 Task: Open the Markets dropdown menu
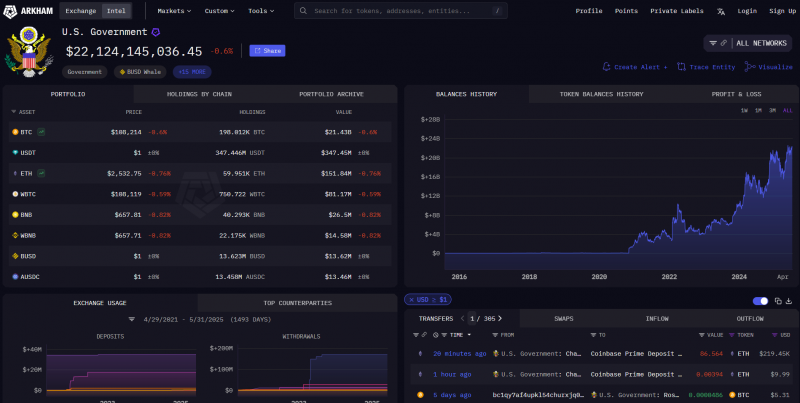point(176,11)
